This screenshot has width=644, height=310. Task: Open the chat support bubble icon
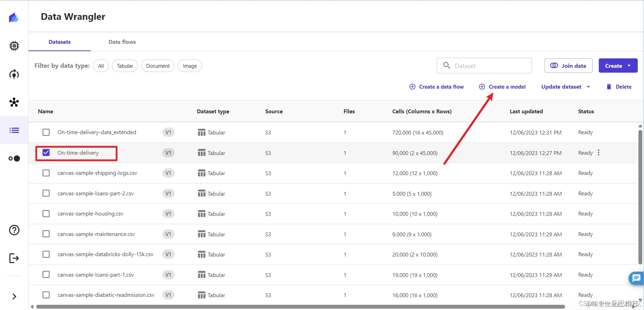click(x=636, y=278)
